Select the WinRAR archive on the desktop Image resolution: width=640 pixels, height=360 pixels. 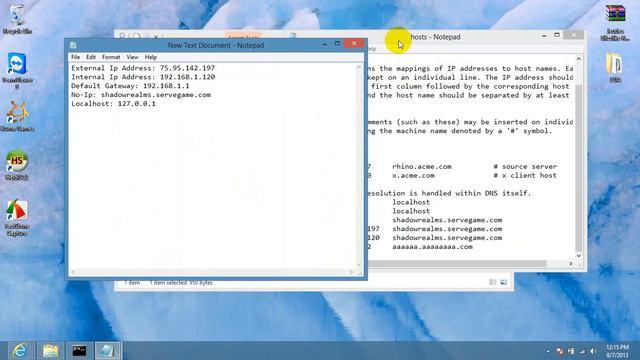tap(615, 22)
